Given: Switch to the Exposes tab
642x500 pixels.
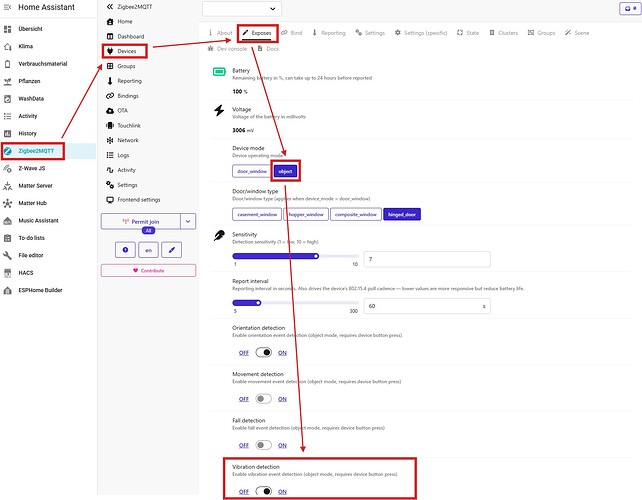Looking at the screenshot, I should pos(257,33).
